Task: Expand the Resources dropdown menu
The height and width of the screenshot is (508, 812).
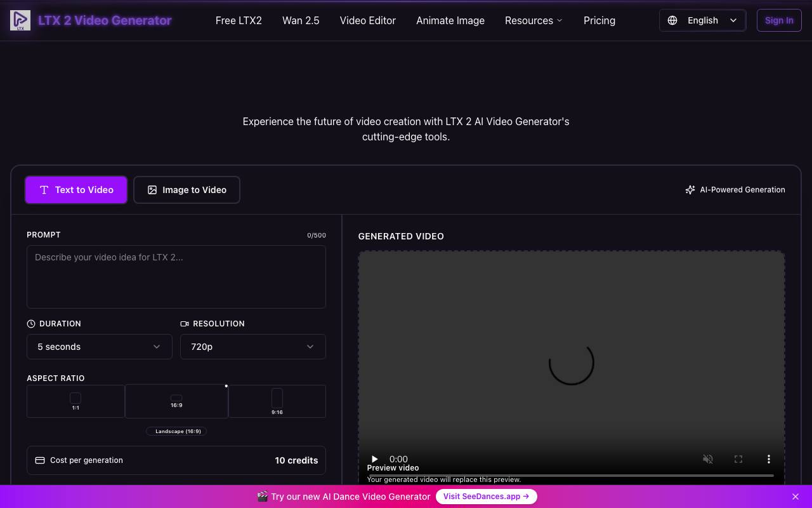Action: click(534, 20)
